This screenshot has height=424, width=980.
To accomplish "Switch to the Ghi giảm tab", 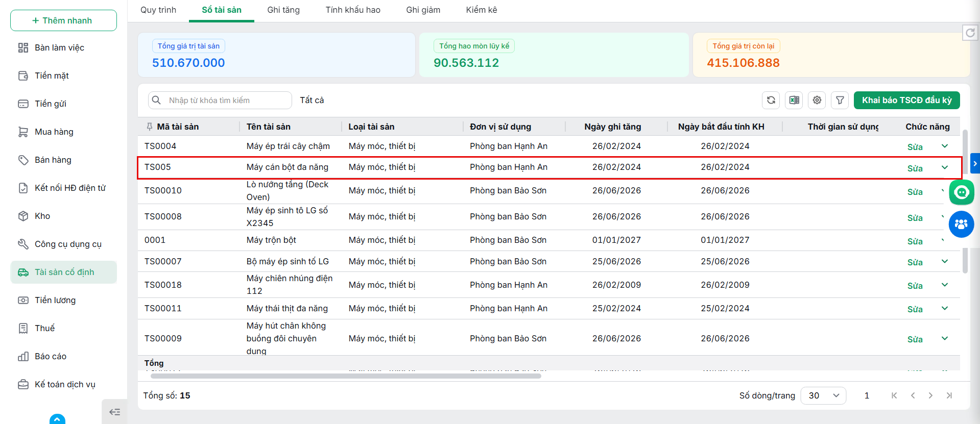I will (x=423, y=10).
